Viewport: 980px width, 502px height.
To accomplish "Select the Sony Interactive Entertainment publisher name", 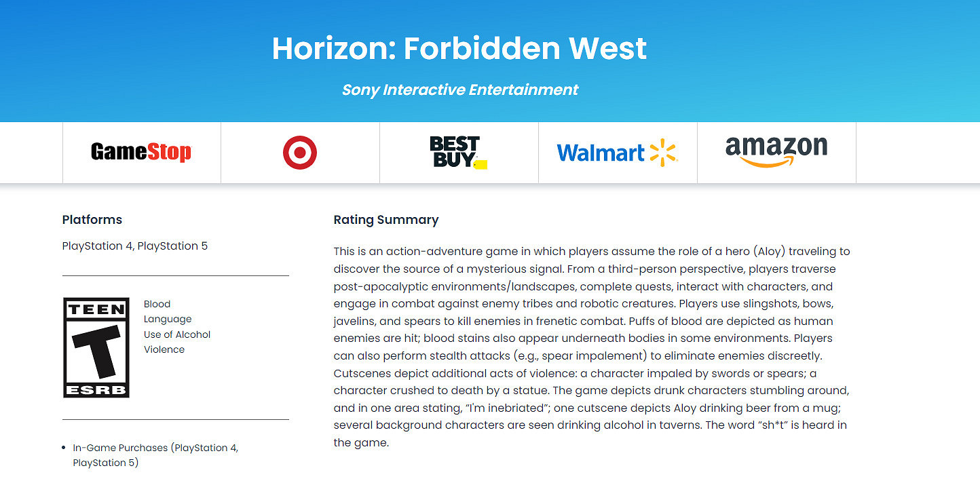I will (x=460, y=90).
